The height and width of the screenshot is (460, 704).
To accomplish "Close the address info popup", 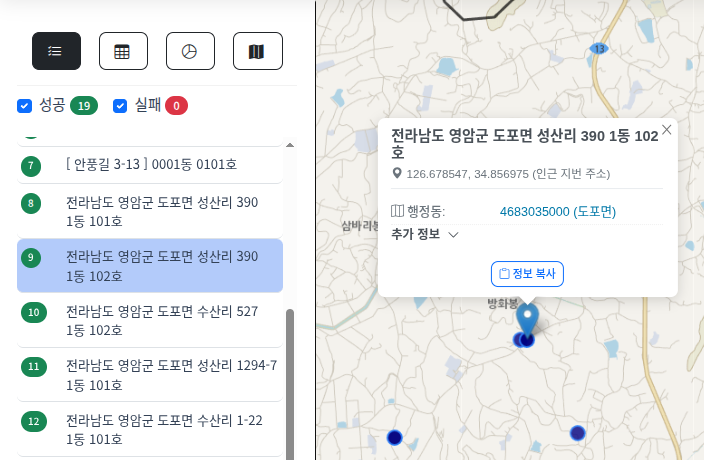I will click(x=667, y=129).
